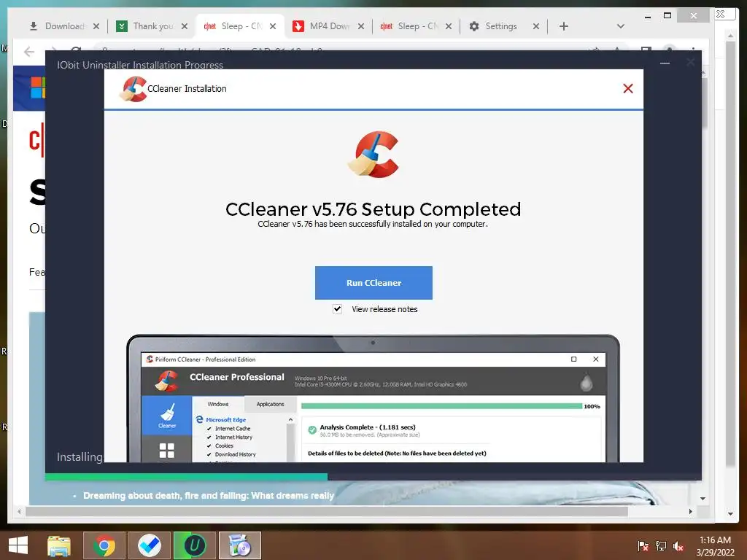Click the Action Center flag tray icon
The image size is (747, 560).
(643, 546)
